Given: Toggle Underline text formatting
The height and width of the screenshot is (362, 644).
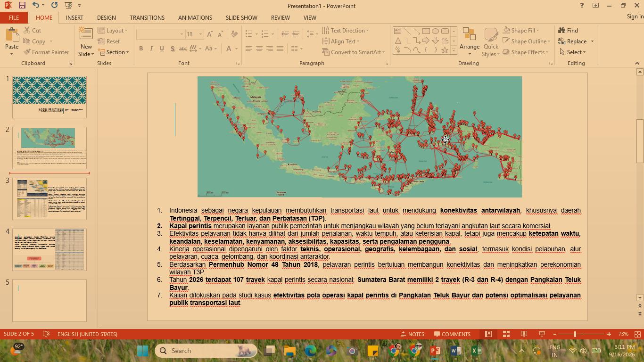Looking at the screenshot, I should 162,49.
